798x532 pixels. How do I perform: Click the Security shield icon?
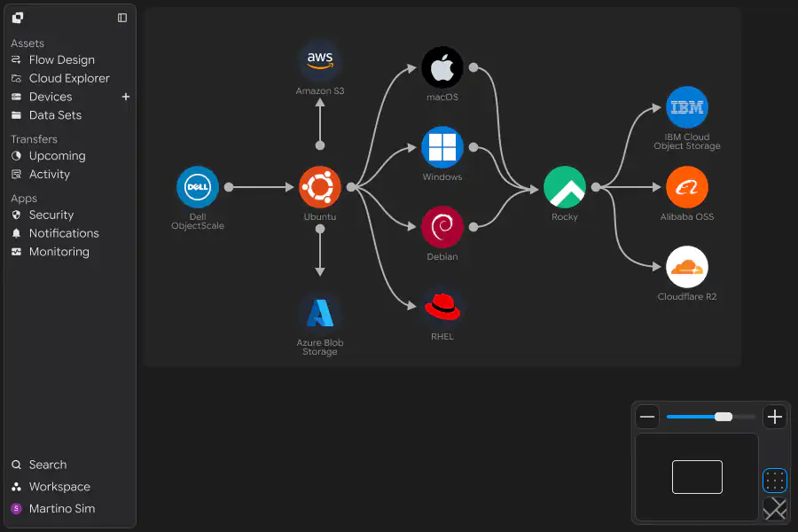coord(16,215)
